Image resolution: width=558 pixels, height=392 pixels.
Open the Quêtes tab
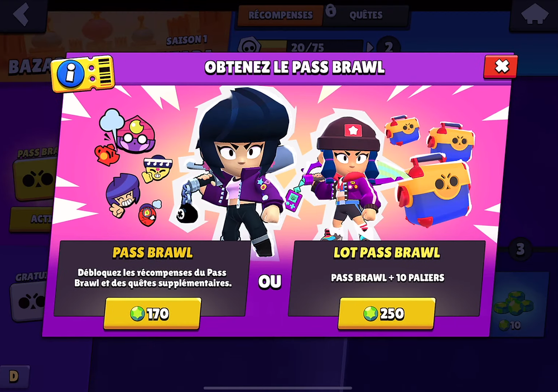pyautogui.click(x=366, y=15)
